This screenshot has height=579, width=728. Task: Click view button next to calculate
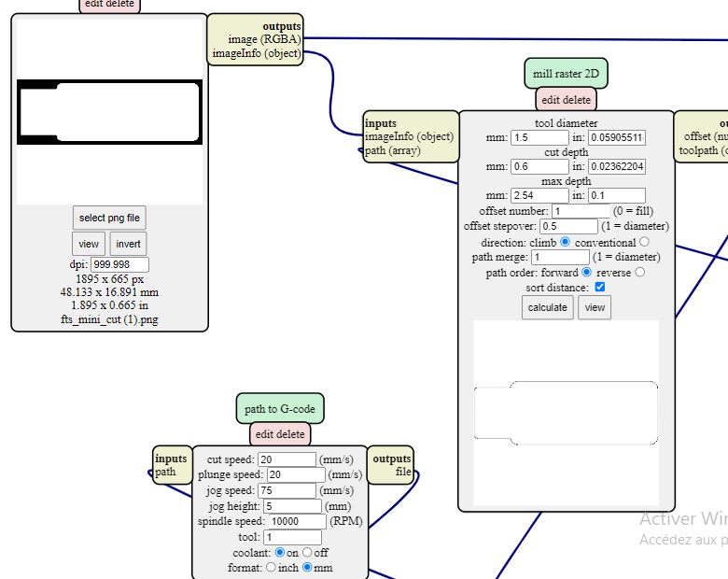[x=595, y=307]
